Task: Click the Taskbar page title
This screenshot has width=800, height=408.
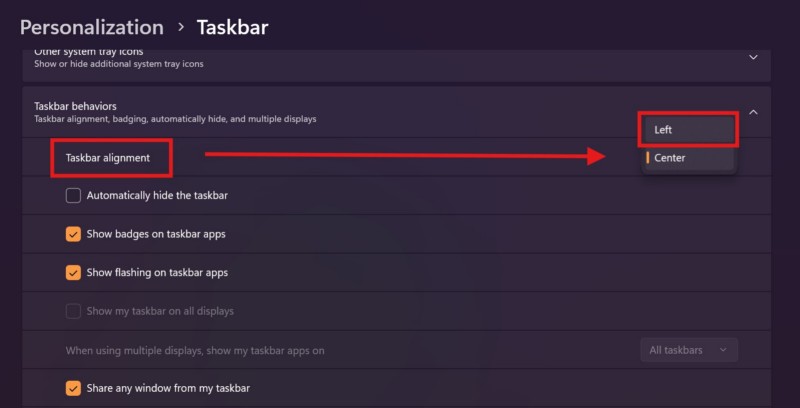Action: point(232,27)
